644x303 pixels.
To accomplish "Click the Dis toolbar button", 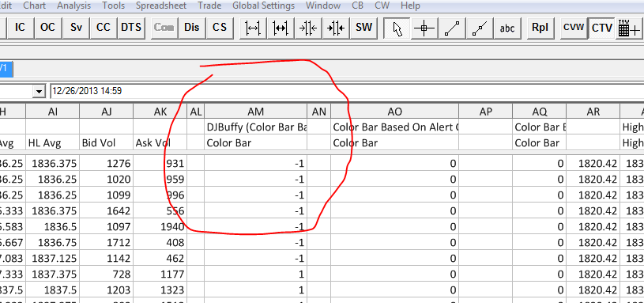I will tap(191, 28).
